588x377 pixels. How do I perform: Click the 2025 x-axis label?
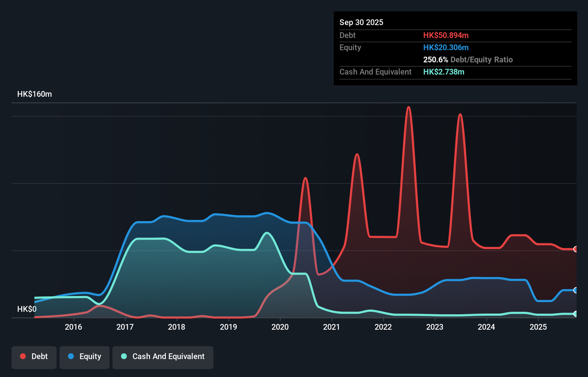point(538,327)
